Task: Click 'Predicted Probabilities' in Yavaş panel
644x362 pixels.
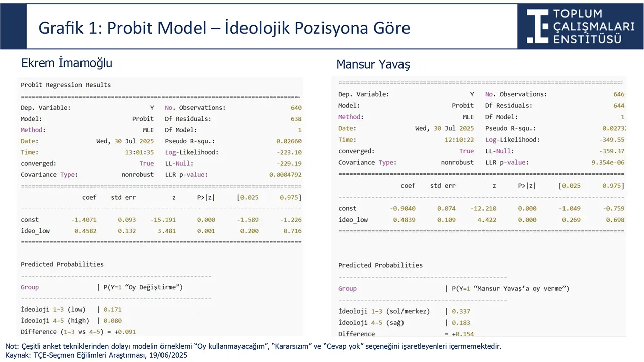Action: (x=380, y=265)
